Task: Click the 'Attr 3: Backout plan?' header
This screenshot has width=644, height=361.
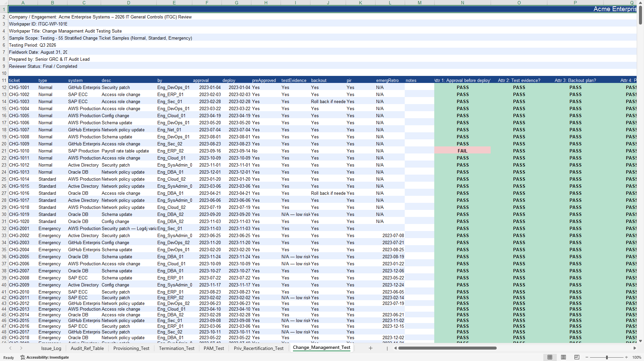Action: pos(575,80)
